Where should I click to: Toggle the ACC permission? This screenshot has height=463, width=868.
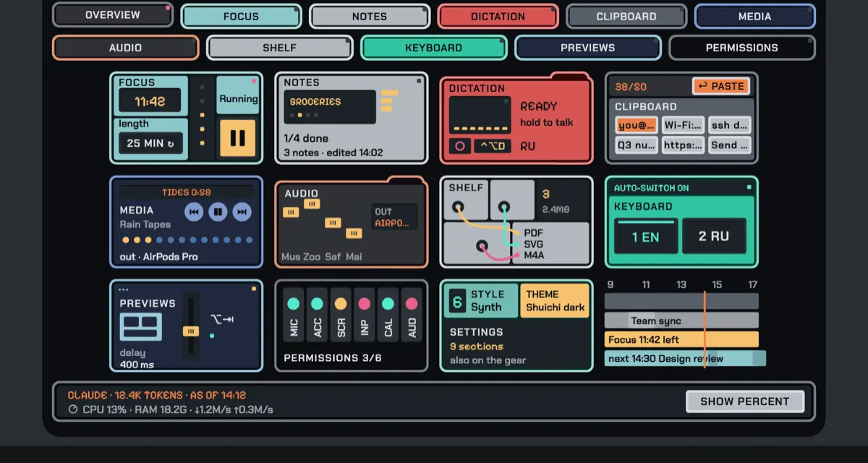point(317,314)
